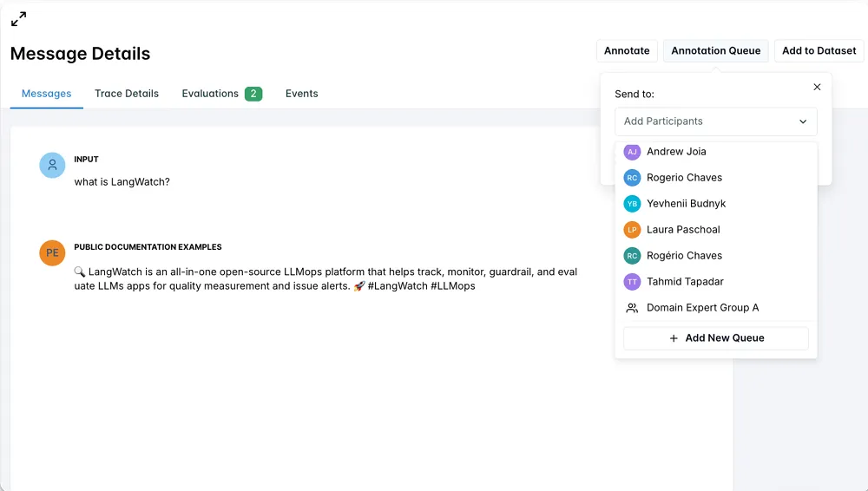Click the user avatar beside INPUT
Viewport: 868px width, 491px height.
click(x=53, y=165)
